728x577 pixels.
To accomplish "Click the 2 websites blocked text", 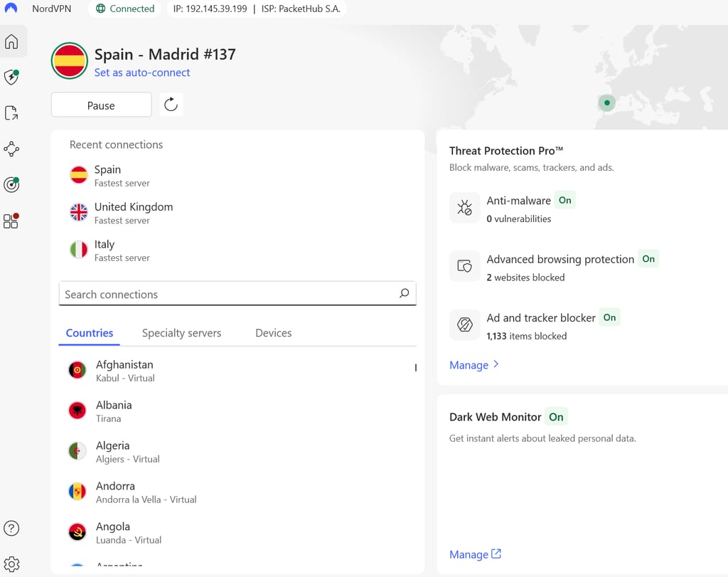I will 525,277.
